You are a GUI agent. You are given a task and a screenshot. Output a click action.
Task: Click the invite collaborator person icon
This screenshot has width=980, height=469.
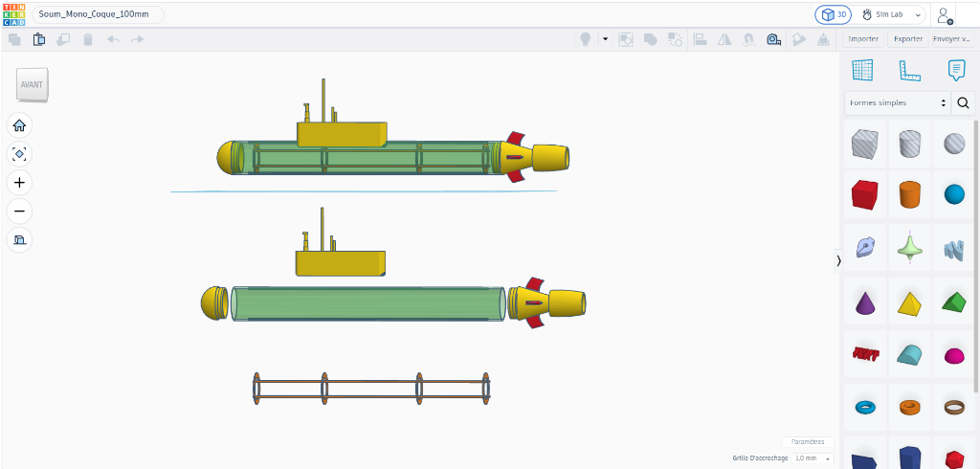(x=945, y=15)
